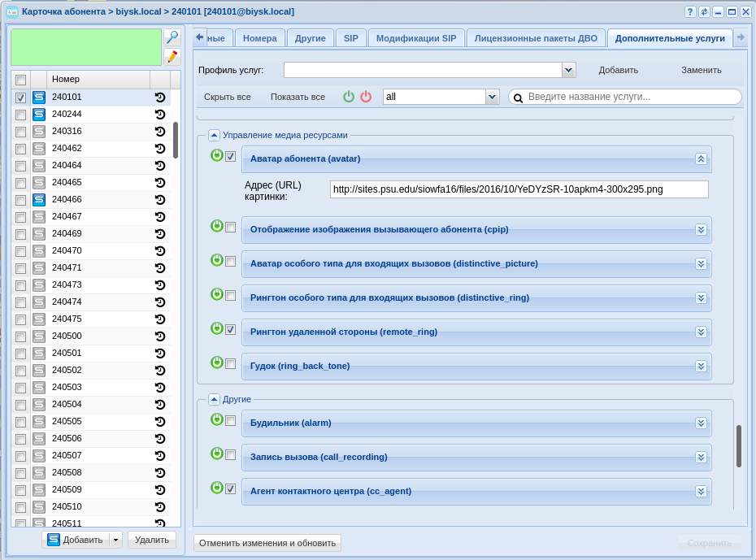The image size is (756, 560).
Task: Click the SIP icon beside number 240466
Action: coord(39,200)
